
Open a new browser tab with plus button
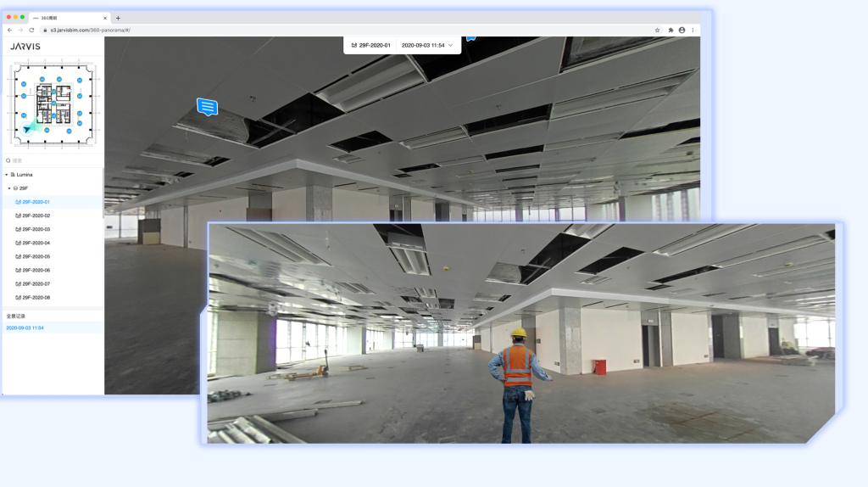[118, 18]
